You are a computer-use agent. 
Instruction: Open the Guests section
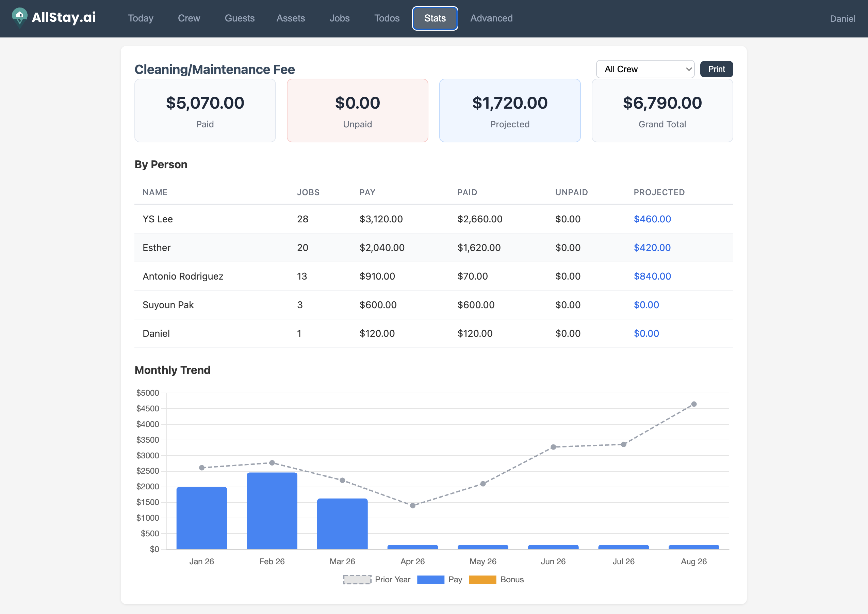(x=239, y=18)
